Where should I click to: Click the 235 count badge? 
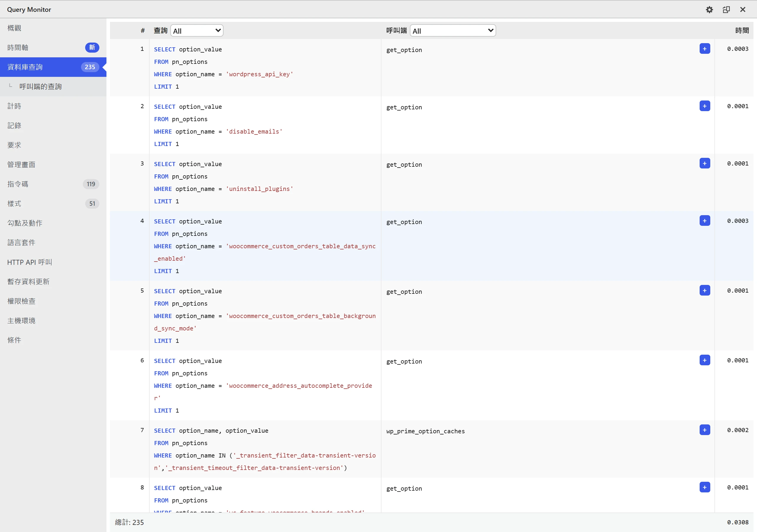pos(90,67)
